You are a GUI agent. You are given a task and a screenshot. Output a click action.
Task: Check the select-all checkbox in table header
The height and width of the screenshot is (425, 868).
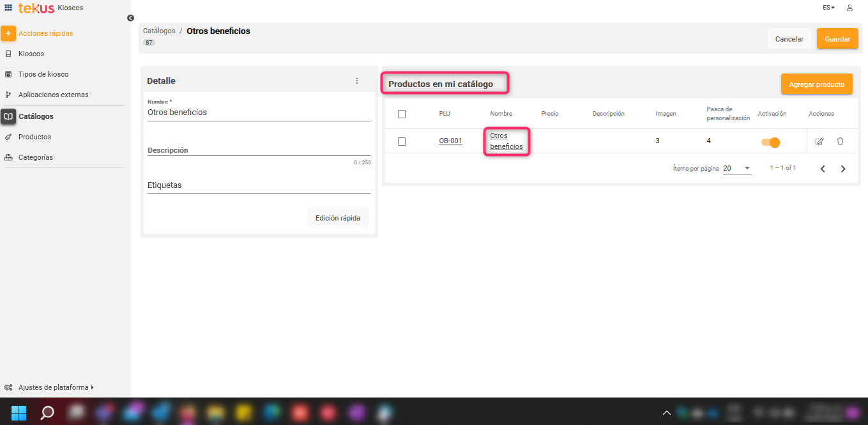(402, 114)
